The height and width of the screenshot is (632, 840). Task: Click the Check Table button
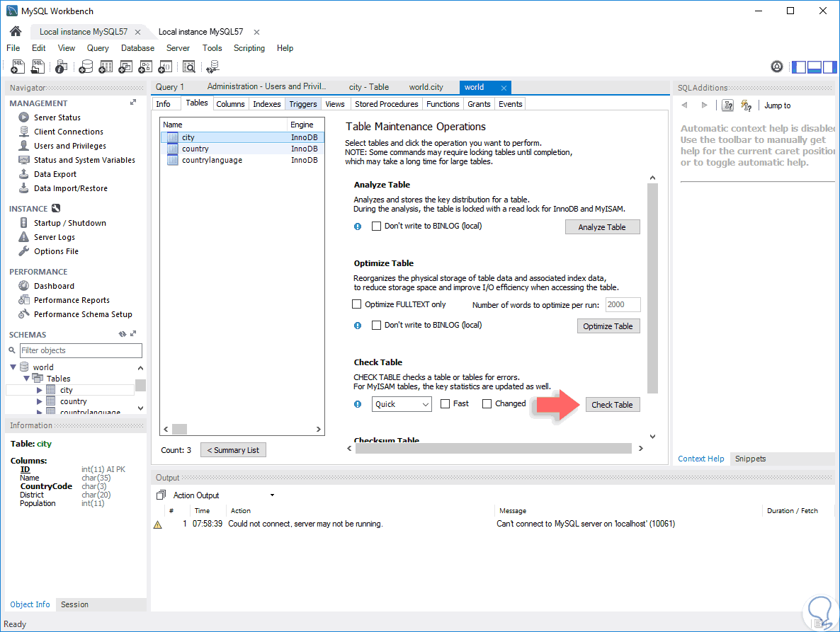point(613,405)
